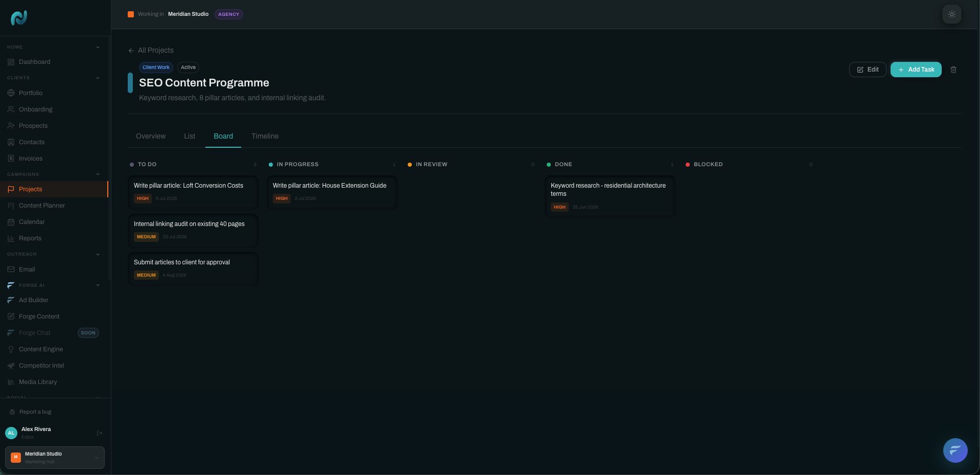This screenshot has width=980, height=475.
Task: Click the Alex Rivera user avatar
Action: (11, 433)
